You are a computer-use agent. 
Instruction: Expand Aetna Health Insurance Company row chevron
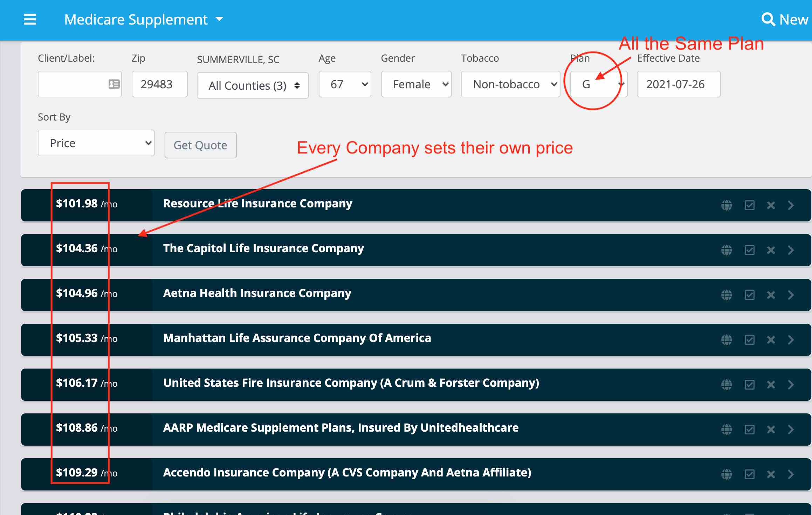pos(791,295)
